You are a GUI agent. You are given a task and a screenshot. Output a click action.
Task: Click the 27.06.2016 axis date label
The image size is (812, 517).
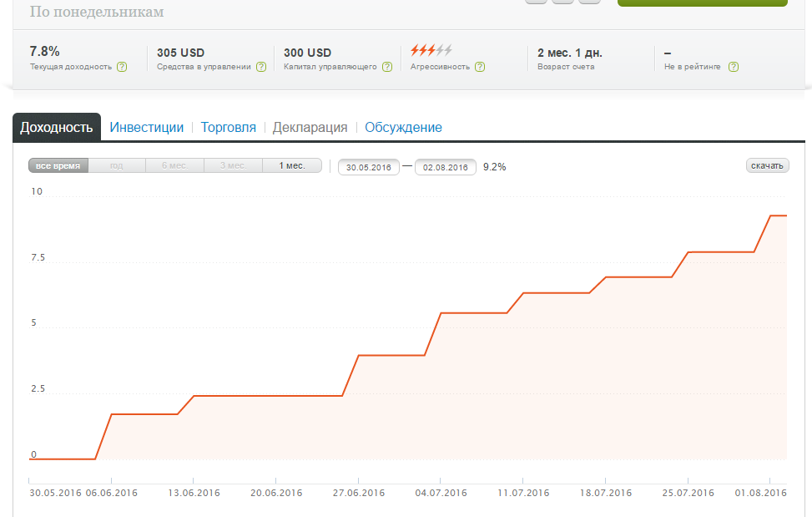(x=359, y=493)
